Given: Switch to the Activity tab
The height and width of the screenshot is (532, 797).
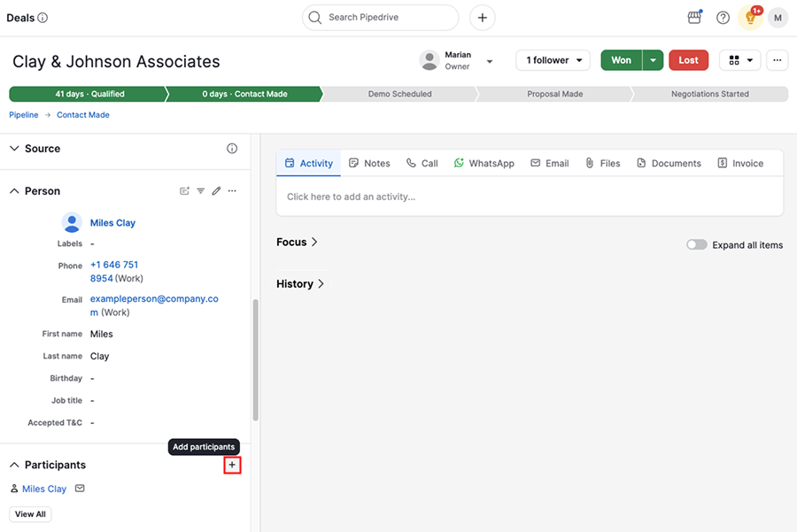Looking at the screenshot, I should (x=308, y=163).
